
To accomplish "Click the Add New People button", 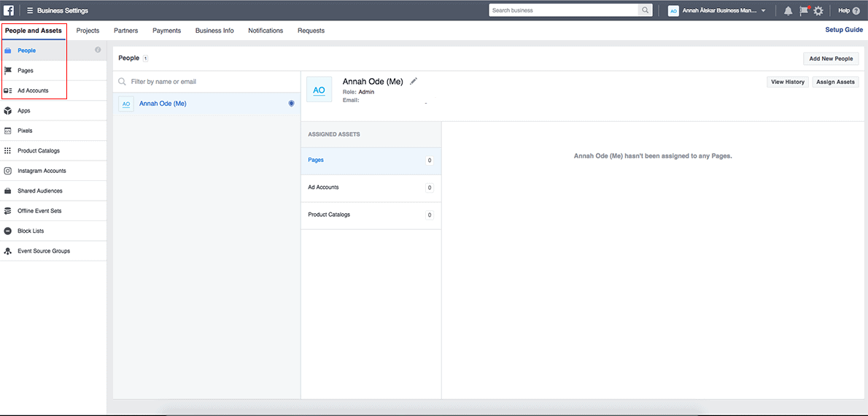I will click(x=831, y=58).
